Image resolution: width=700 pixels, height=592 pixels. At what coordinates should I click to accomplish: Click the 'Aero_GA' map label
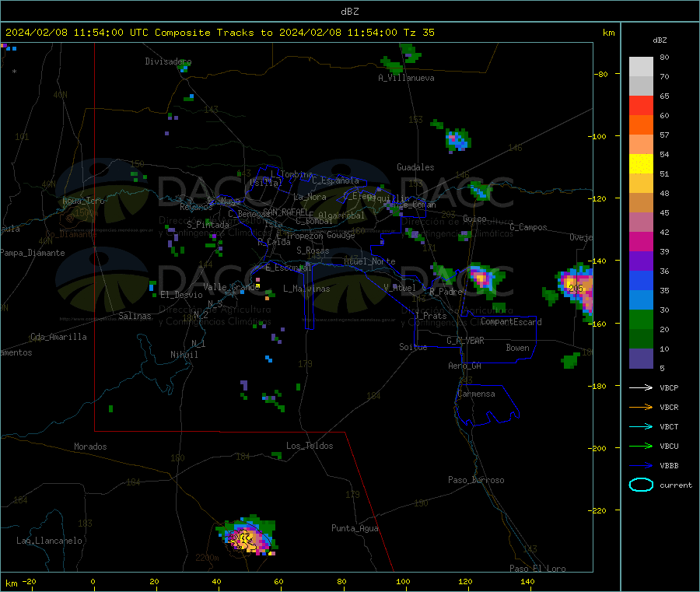tap(465, 366)
